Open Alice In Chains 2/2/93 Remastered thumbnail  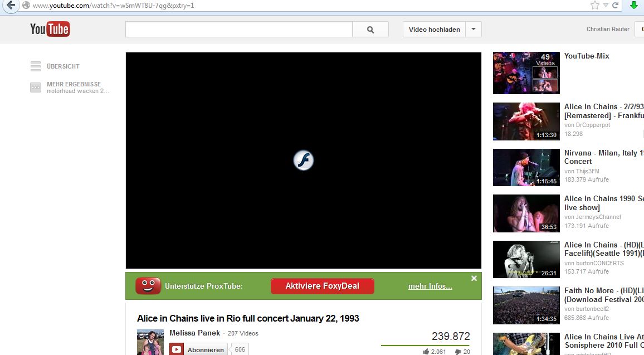pyautogui.click(x=526, y=121)
